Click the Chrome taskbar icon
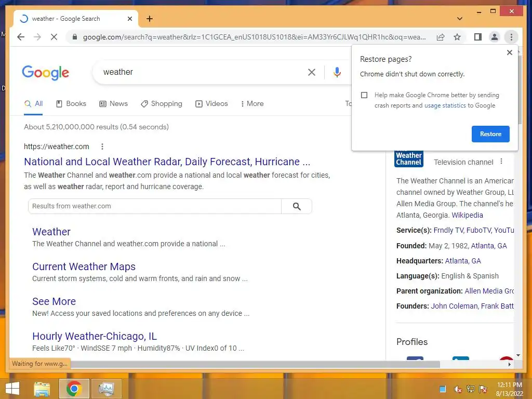 74,389
